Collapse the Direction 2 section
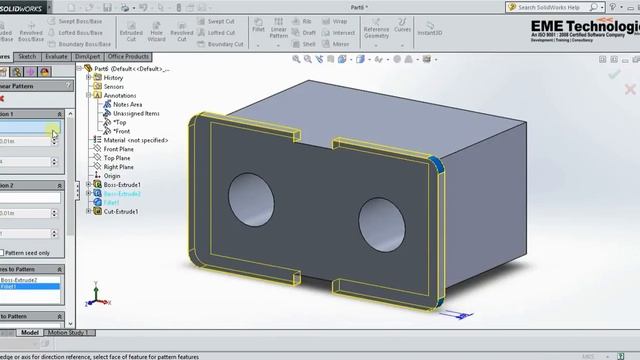The height and width of the screenshot is (360, 640). (x=60, y=185)
